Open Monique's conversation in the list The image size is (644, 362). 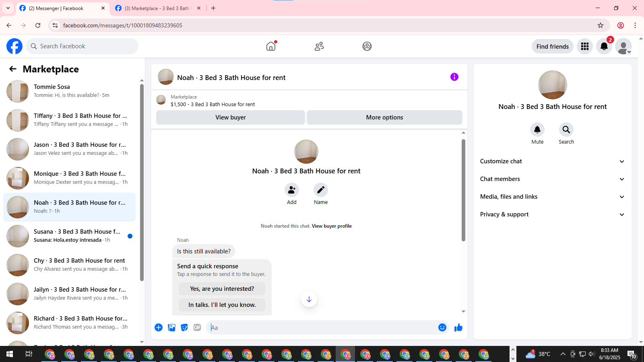click(69, 178)
